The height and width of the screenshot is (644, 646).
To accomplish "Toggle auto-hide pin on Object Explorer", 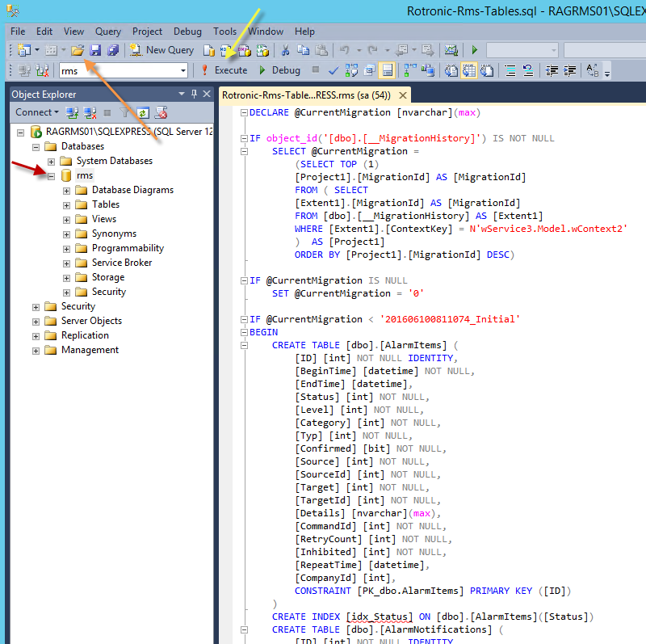I will [194, 94].
